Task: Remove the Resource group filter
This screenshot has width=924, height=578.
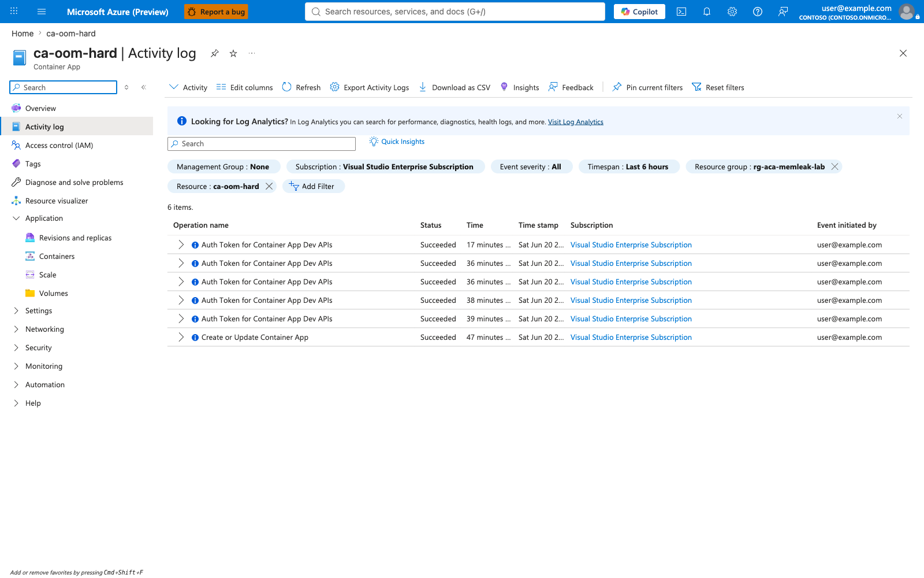Action: click(x=834, y=166)
